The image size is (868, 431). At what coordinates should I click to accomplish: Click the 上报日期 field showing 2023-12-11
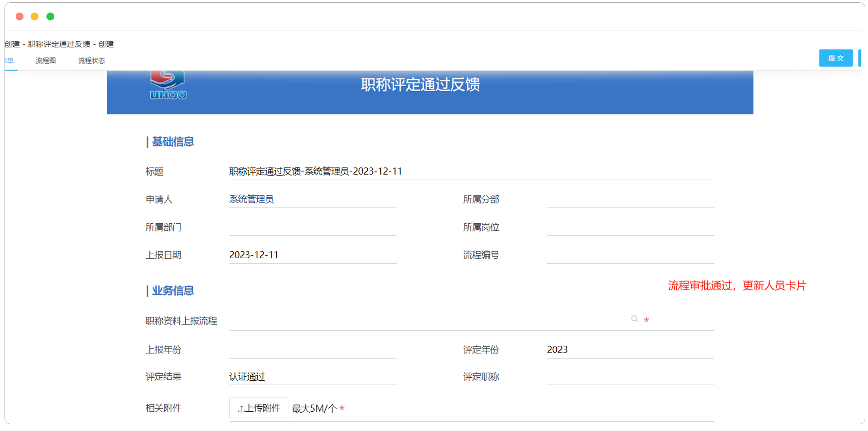[313, 255]
